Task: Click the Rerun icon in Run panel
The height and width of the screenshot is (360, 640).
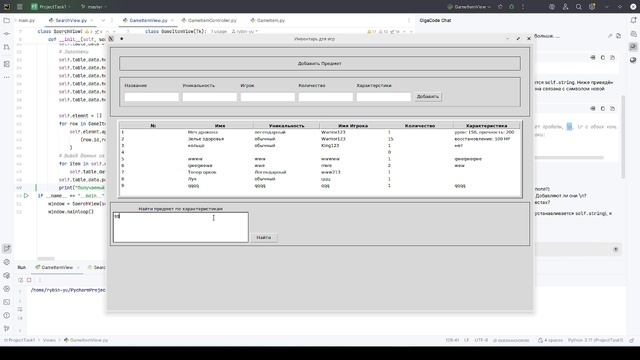Action: (x=20, y=280)
